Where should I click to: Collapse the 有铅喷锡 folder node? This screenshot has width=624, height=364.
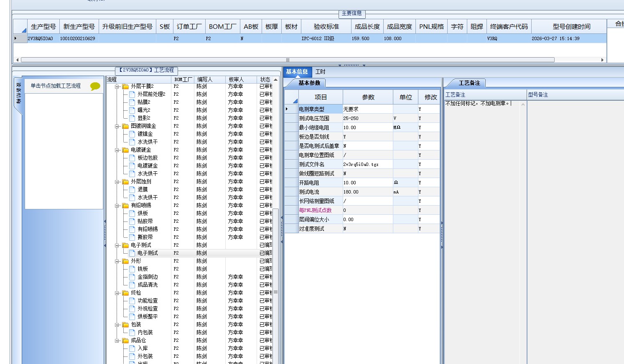117,206
